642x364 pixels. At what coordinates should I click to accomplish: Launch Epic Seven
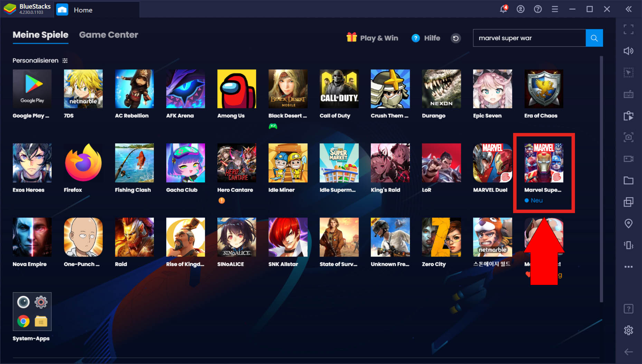(x=492, y=89)
